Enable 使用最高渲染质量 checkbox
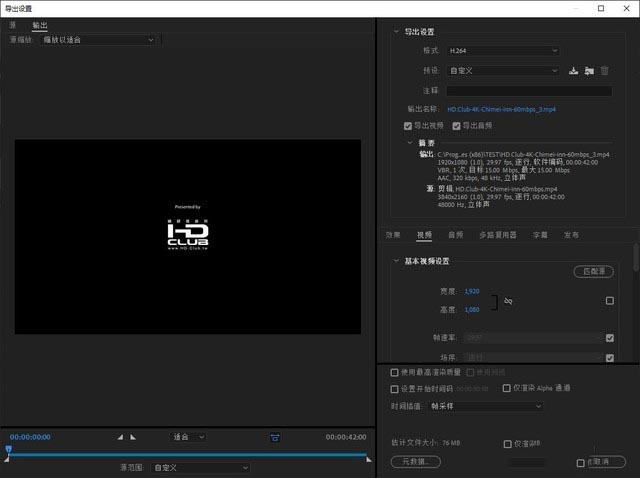Screen dimensions: 640x478 pos(394,372)
